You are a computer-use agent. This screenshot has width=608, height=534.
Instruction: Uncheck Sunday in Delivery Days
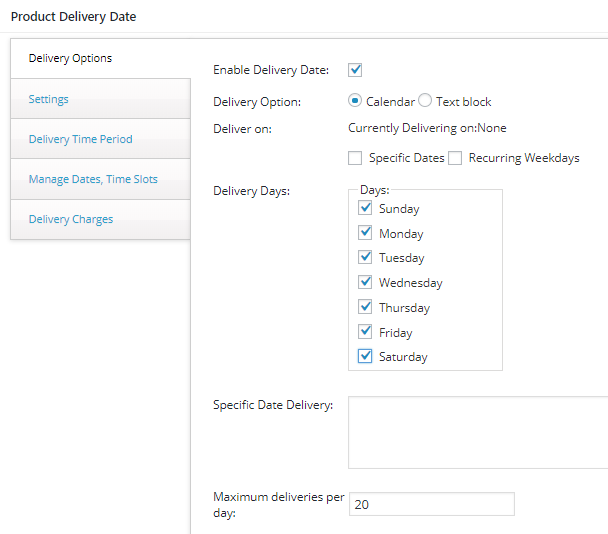(365, 208)
